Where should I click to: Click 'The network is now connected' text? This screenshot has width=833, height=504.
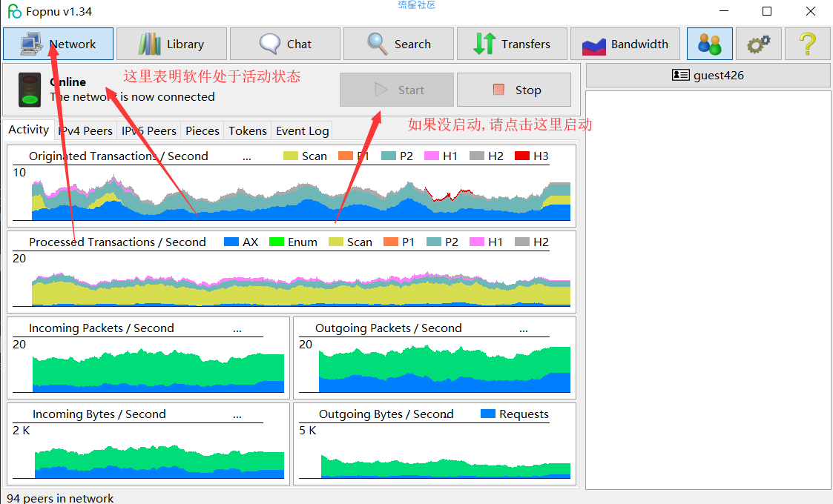tap(132, 96)
